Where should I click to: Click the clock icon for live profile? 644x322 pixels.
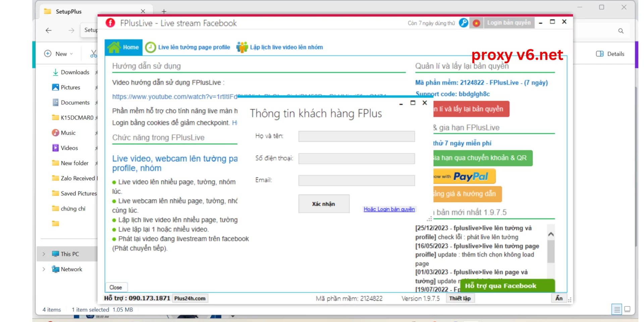[x=150, y=47]
